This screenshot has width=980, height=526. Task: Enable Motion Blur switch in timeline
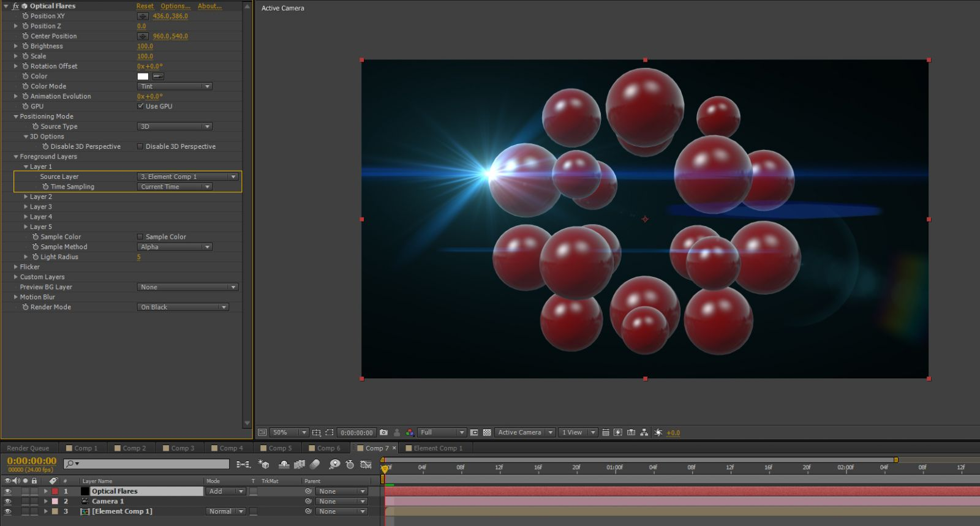(x=315, y=465)
